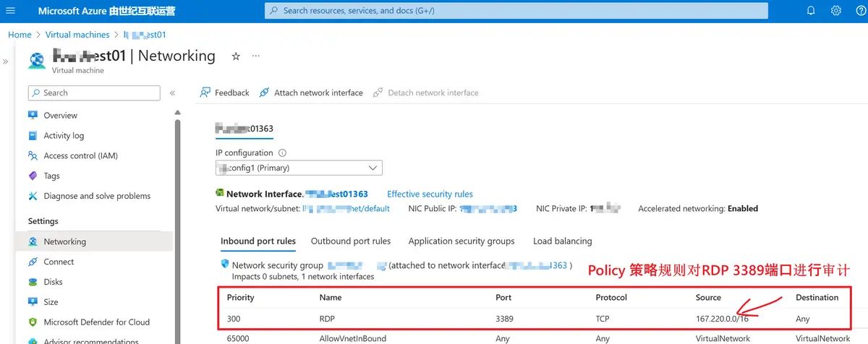868x344 pixels.
Task: Switch to Outbound port rules tab
Action: pyautogui.click(x=351, y=241)
